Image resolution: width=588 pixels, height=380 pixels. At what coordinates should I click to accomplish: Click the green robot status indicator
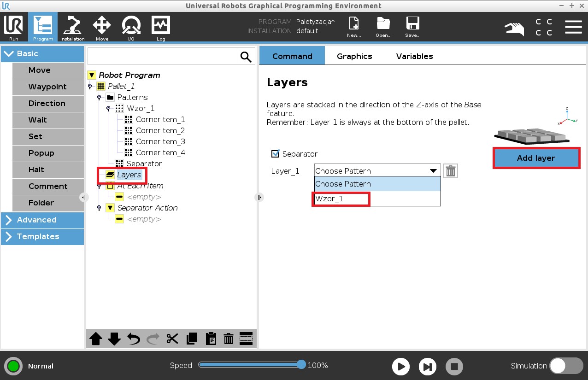[x=13, y=366]
